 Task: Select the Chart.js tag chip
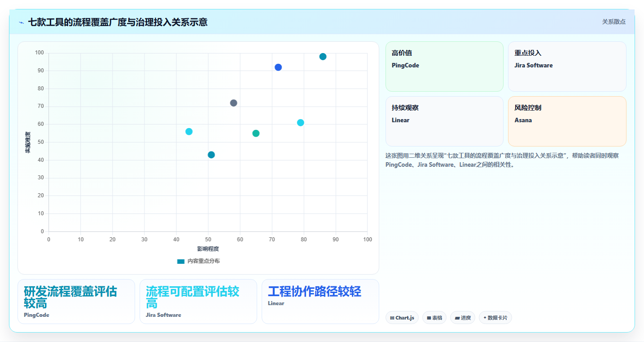(402, 318)
